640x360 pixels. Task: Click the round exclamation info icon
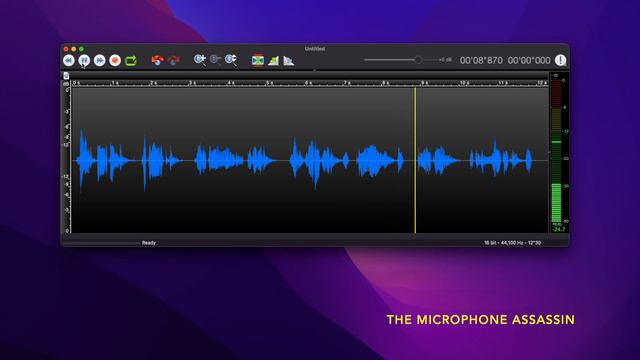(x=560, y=60)
